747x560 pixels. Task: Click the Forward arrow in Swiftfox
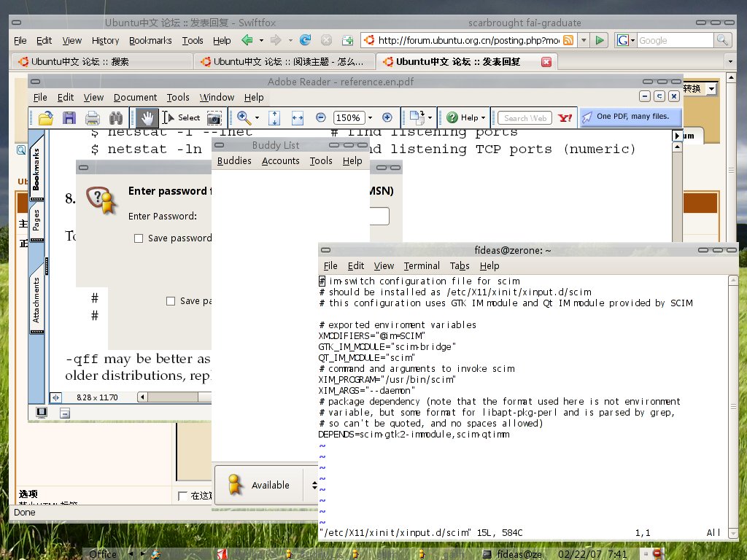275,41
